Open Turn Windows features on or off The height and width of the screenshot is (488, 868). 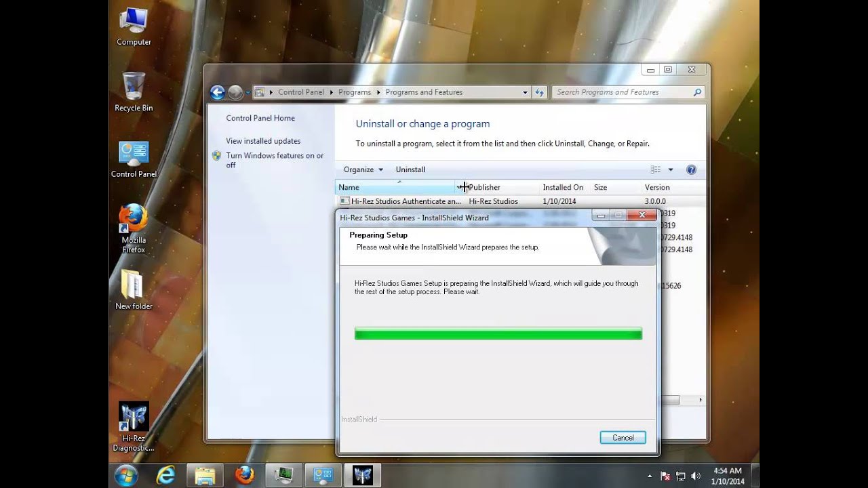pyautogui.click(x=275, y=160)
